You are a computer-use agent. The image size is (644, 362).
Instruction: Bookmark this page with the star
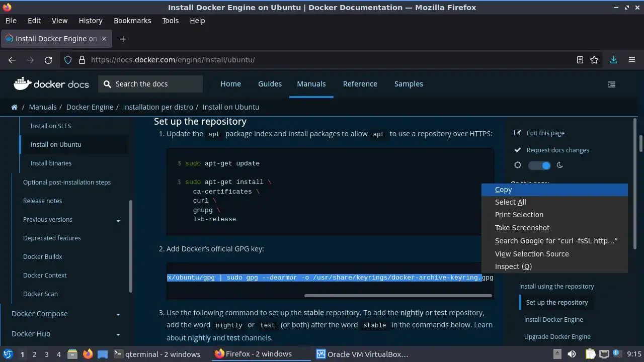pos(594,60)
